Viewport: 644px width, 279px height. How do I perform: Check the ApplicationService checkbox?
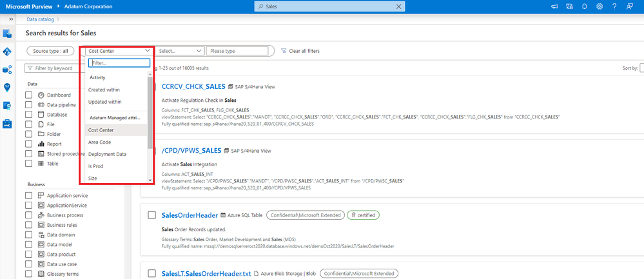coord(28,206)
